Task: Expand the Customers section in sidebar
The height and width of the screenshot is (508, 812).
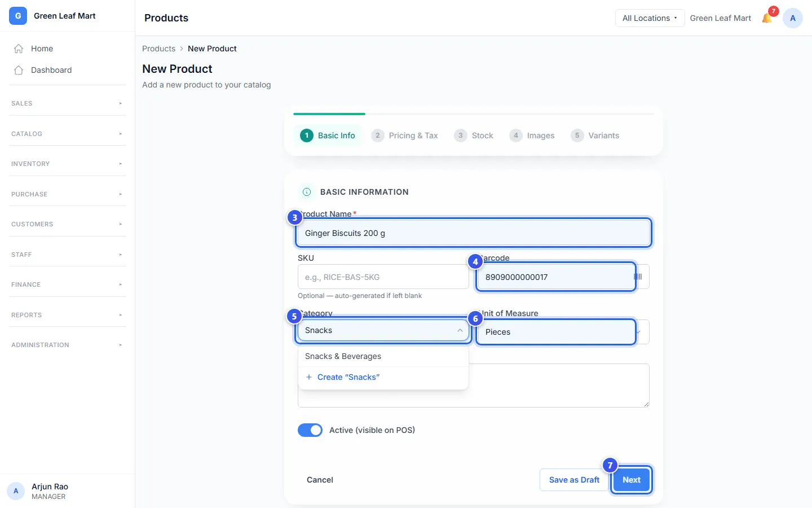Action: (68, 224)
